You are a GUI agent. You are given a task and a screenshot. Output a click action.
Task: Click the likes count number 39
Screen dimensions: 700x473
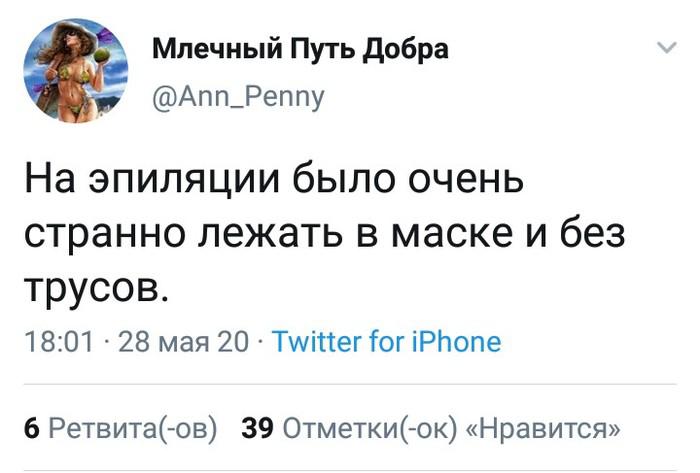pyautogui.click(x=258, y=429)
